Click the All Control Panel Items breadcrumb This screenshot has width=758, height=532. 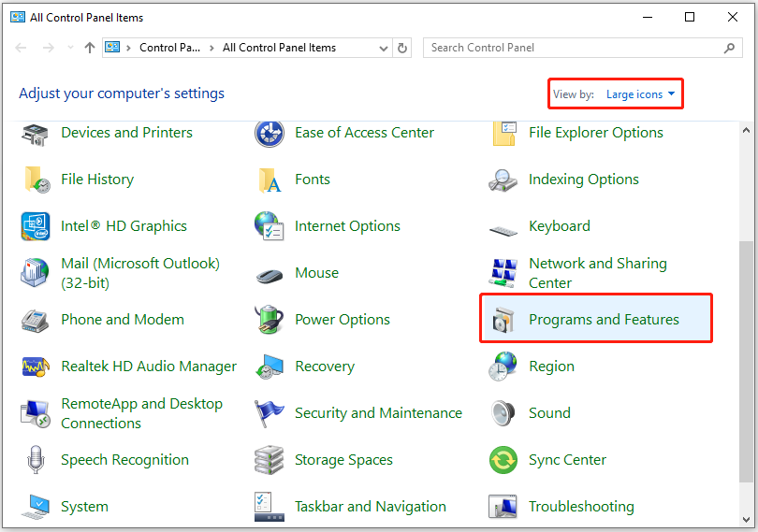[279, 48]
